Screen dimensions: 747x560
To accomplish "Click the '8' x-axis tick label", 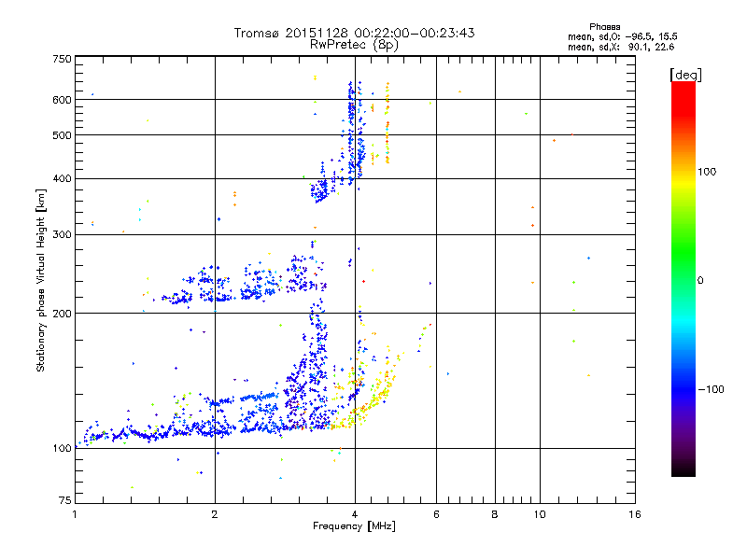I will click(495, 514).
